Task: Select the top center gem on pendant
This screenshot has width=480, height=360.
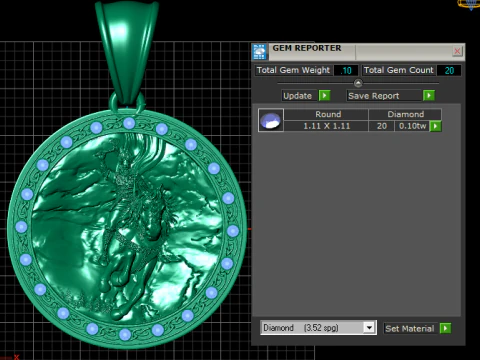Action: click(x=129, y=123)
